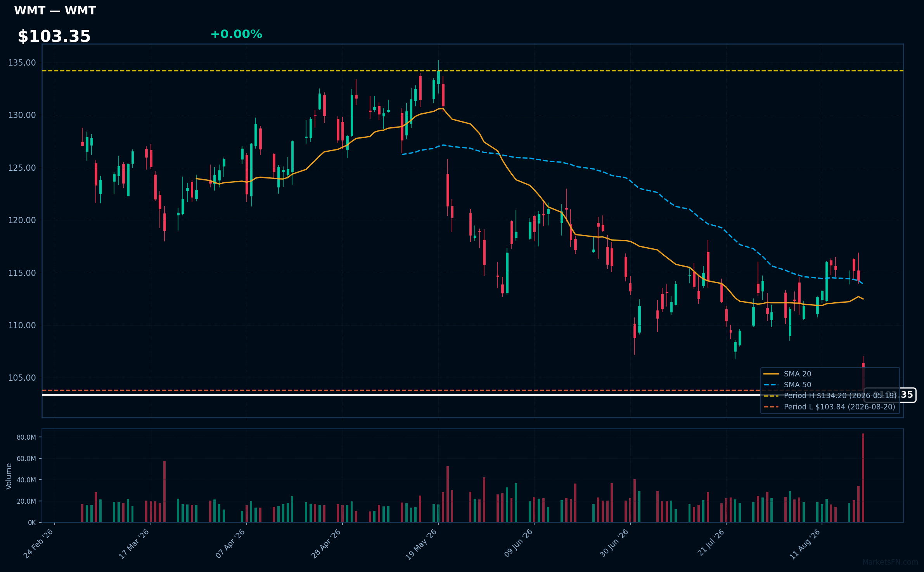Click the WMT — WMT chart title
Viewport: 924px width, 572px height.
55,10
